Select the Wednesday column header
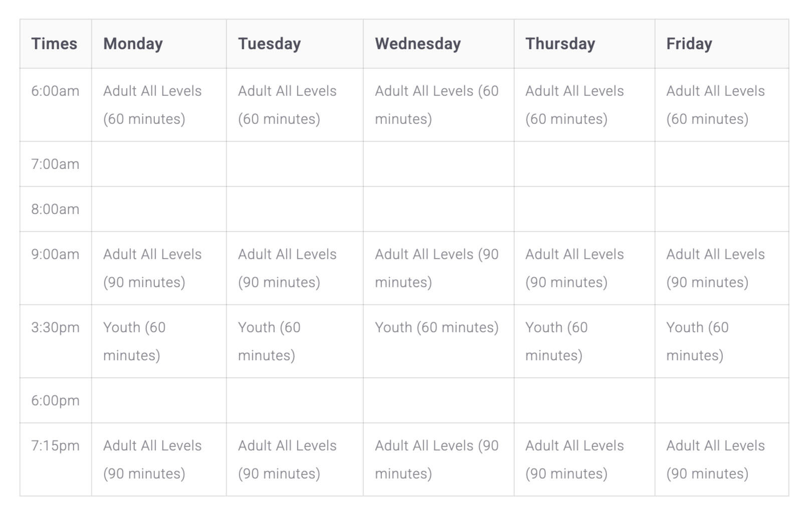Viewport: 812px width, 524px height. 418,44
